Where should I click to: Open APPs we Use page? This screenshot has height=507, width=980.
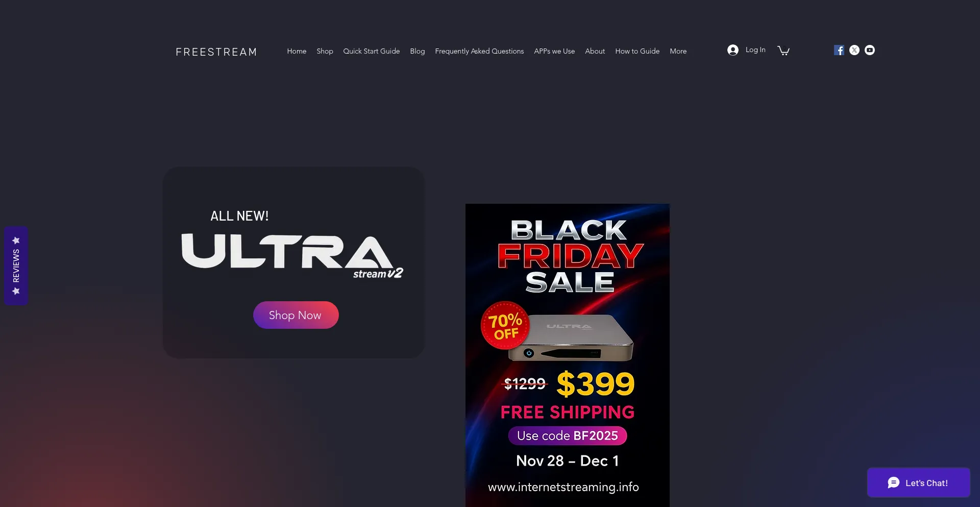[x=554, y=51]
